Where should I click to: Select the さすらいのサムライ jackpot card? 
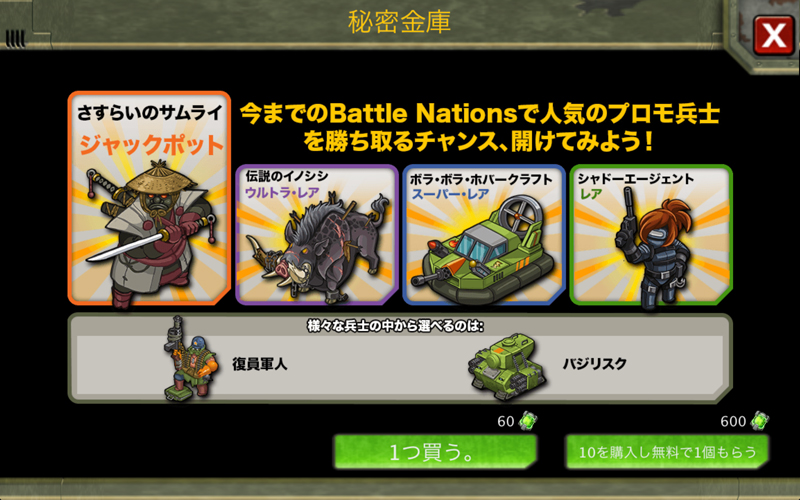pos(149,198)
